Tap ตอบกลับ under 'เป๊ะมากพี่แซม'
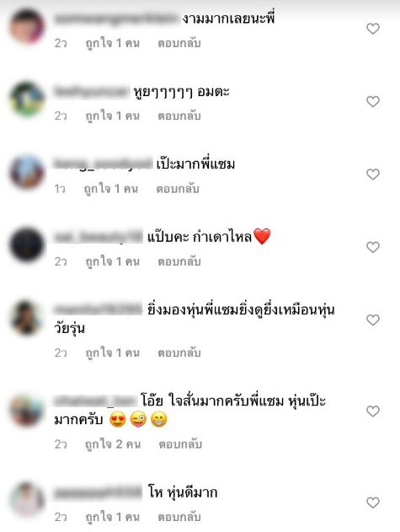Image resolution: width=400 pixels, height=532 pixels. [178, 189]
